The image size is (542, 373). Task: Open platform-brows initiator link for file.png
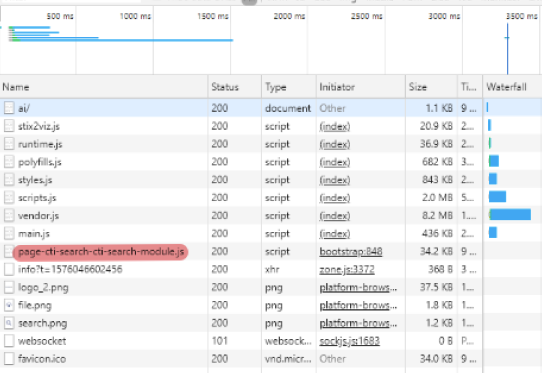coord(358,306)
